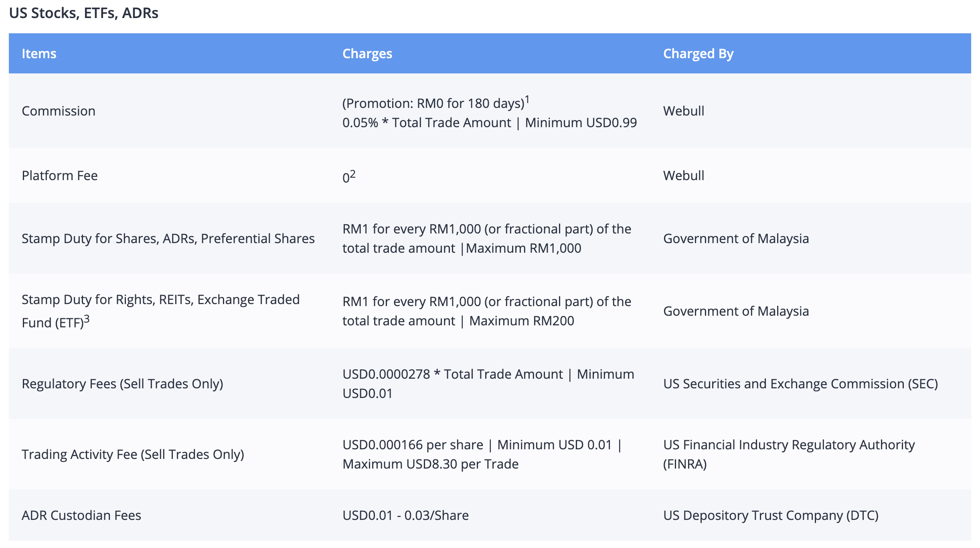Click Webull in the Platform Fee row
980x548 pixels.
tap(683, 176)
